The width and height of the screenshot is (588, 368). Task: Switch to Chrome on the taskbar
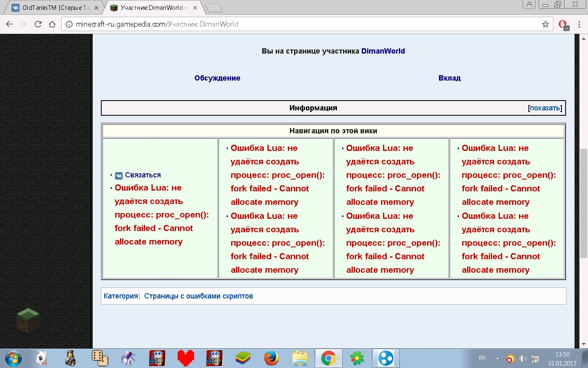[329, 359]
